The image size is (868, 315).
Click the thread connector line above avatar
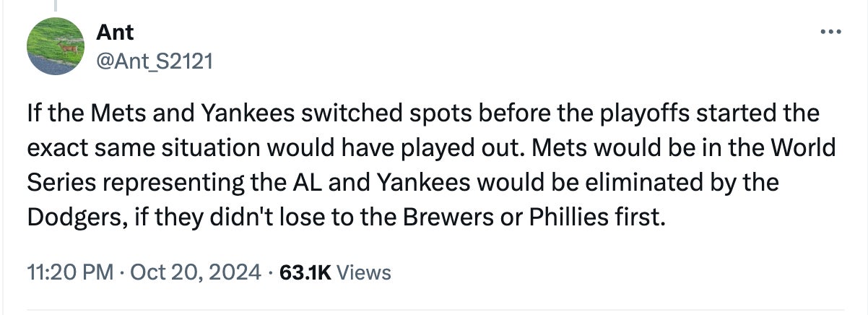56,6
